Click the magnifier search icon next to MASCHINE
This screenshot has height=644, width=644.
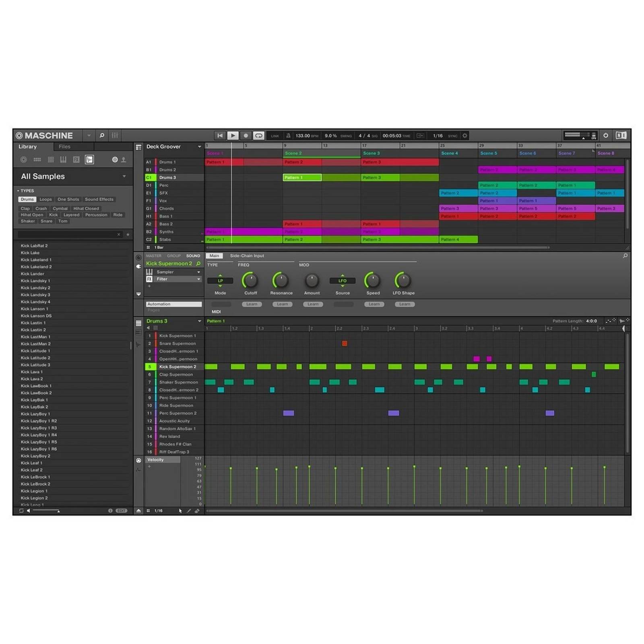coord(102,136)
